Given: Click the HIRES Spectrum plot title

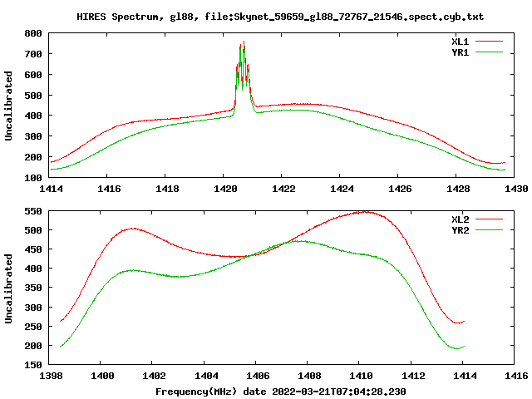Looking at the screenshot, I should (x=280, y=17).
